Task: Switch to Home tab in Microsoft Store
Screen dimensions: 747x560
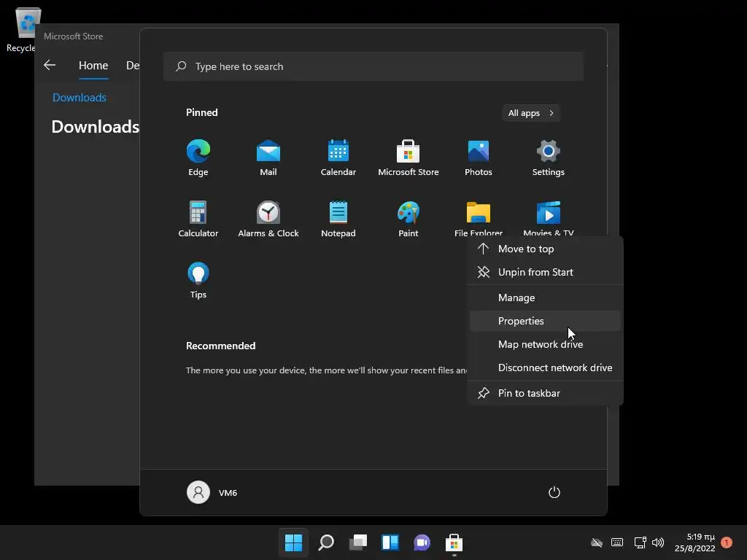Action: pyautogui.click(x=93, y=65)
